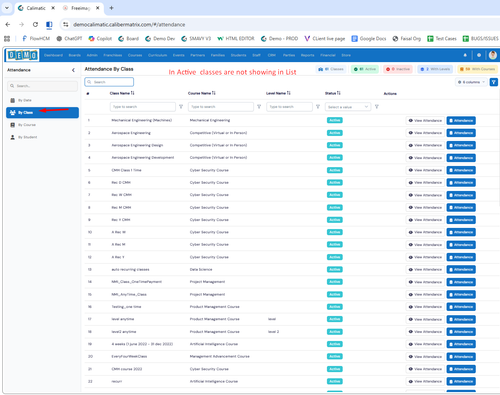Reload the page with browser refresh

pyautogui.click(x=35, y=24)
